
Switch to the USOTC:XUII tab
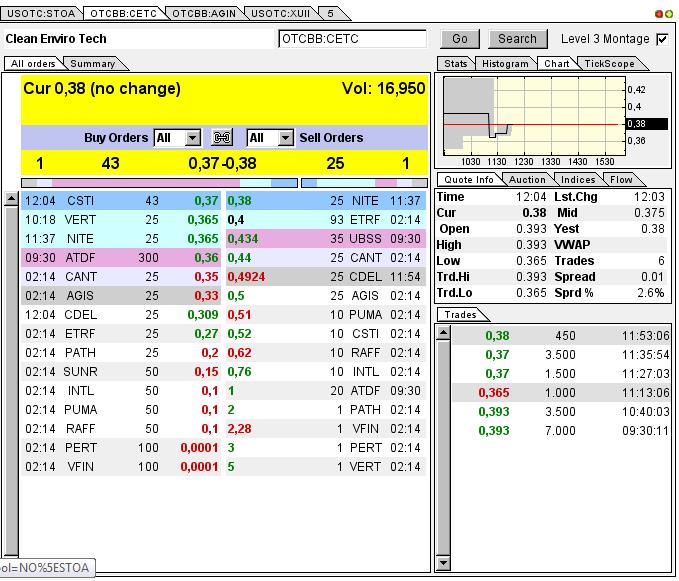[x=281, y=13]
